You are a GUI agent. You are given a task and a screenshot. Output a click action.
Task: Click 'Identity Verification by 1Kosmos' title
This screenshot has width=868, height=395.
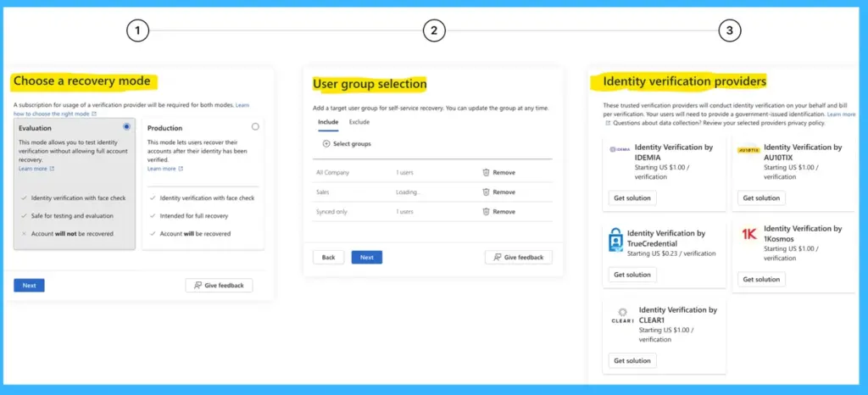804,233
